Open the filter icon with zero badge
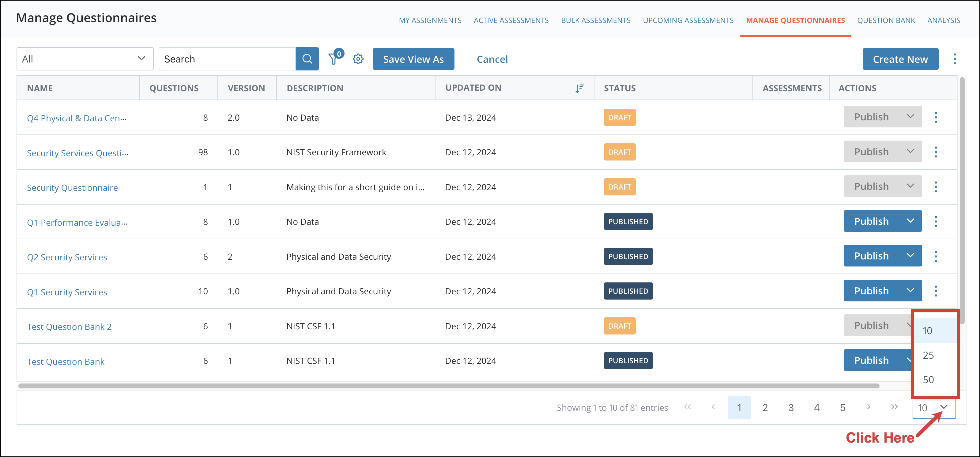The height and width of the screenshot is (457, 980). pos(334,59)
